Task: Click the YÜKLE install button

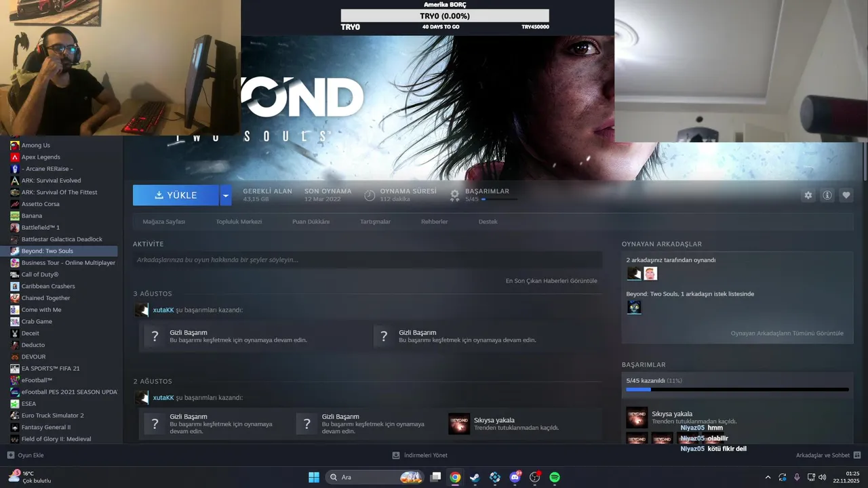Action: click(x=176, y=195)
